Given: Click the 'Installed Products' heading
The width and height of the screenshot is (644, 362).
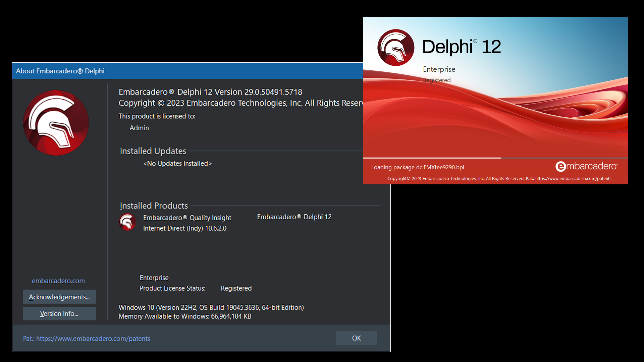Looking at the screenshot, I should [154, 205].
